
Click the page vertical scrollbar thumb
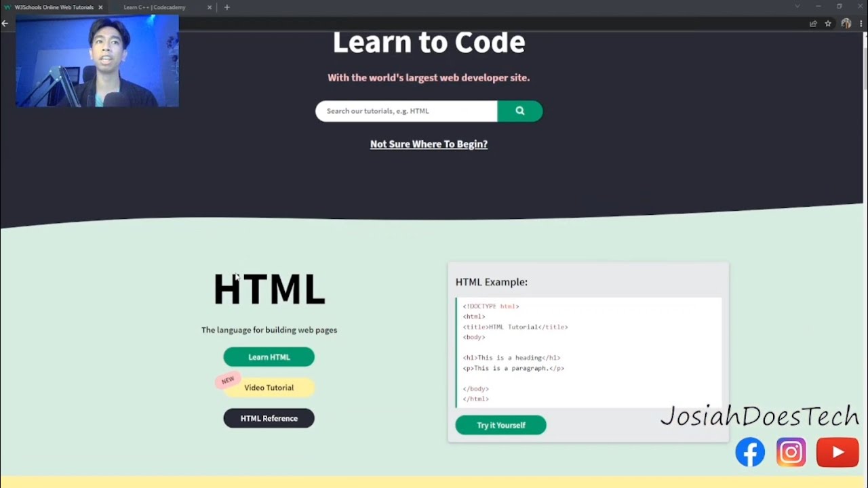click(x=865, y=68)
